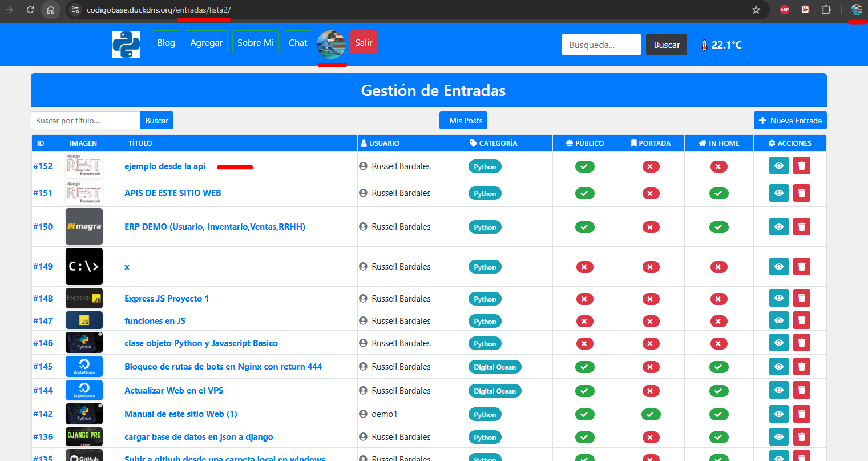Open browser extensions puzzle icon
This screenshot has width=868, height=461.
(x=826, y=10)
